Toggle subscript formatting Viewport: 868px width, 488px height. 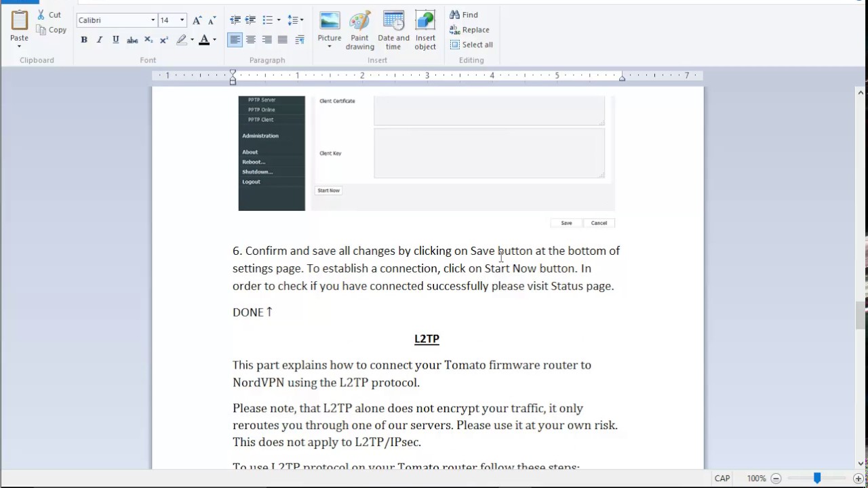pos(149,40)
